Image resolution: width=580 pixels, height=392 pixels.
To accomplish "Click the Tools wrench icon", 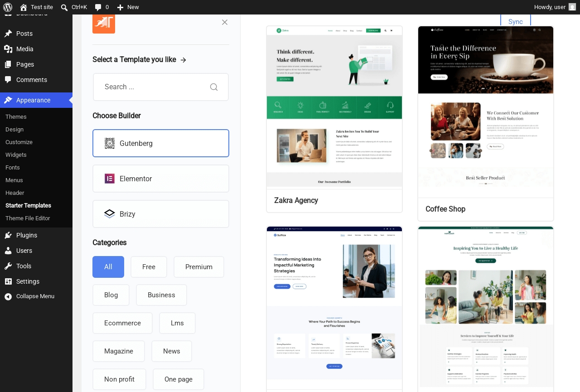I will pyautogui.click(x=8, y=266).
